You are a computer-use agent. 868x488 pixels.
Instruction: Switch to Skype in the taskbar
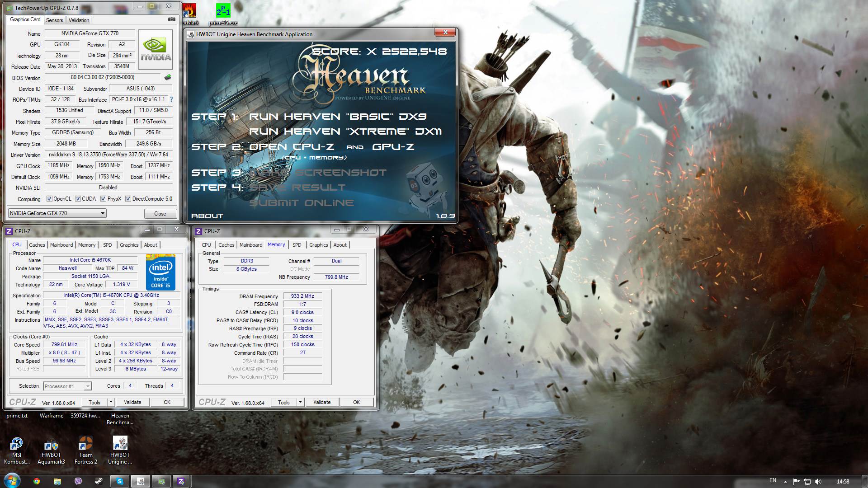[x=119, y=481]
